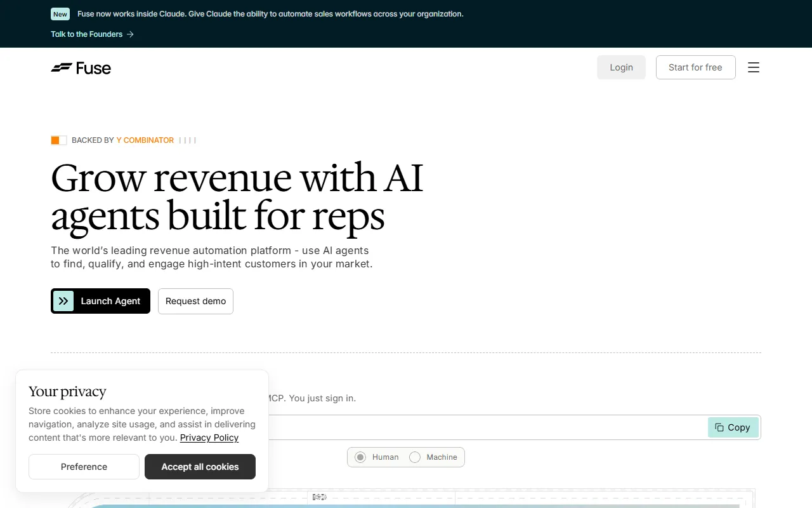Click the "New" badge in the top banner
Image resolution: width=812 pixels, height=508 pixels.
pos(60,14)
